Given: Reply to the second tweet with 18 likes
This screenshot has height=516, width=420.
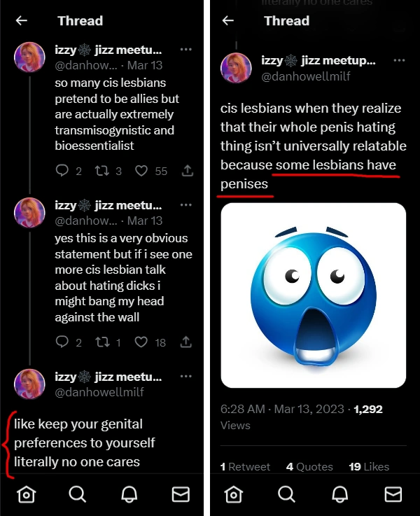Looking at the screenshot, I should pyautogui.click(x=62, y=342).
